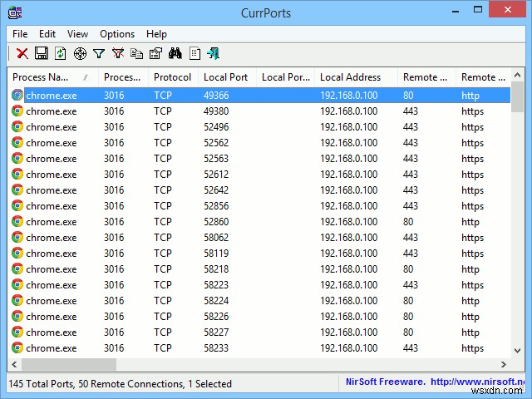Click horizontal scrollbar left arrow
Screen dimensions: 532x399
coord(14,364)
